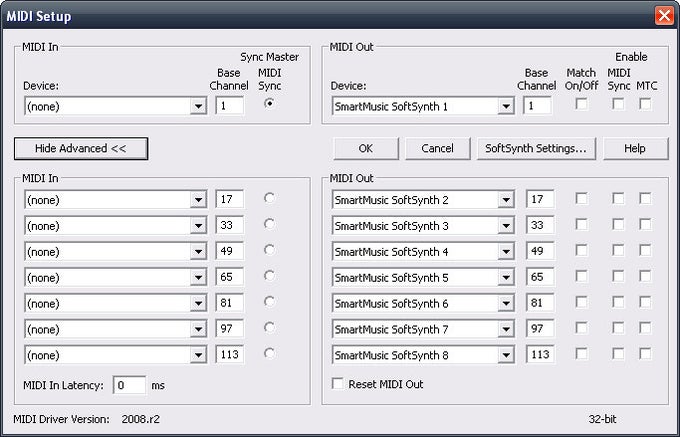Open the Help button
680x437 pixels.
coord(635,149)
